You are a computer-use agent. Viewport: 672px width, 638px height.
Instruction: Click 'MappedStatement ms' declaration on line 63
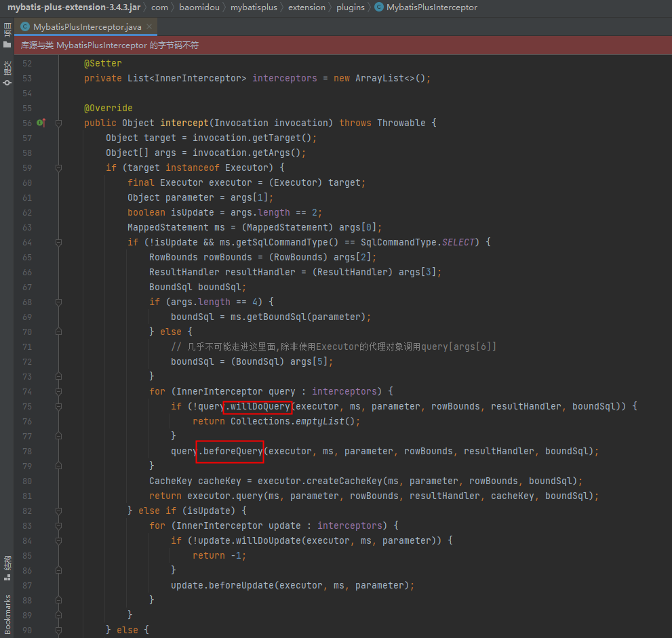176,228
